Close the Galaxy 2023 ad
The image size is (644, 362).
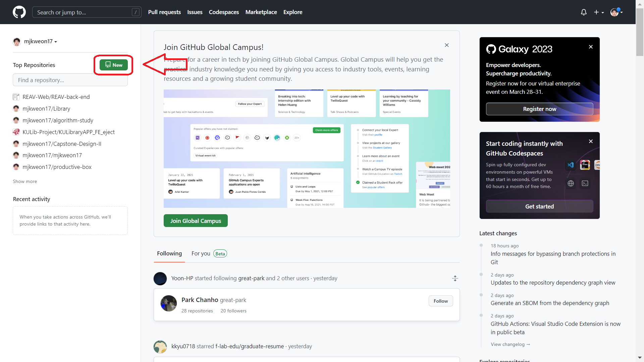pos(591,47)
